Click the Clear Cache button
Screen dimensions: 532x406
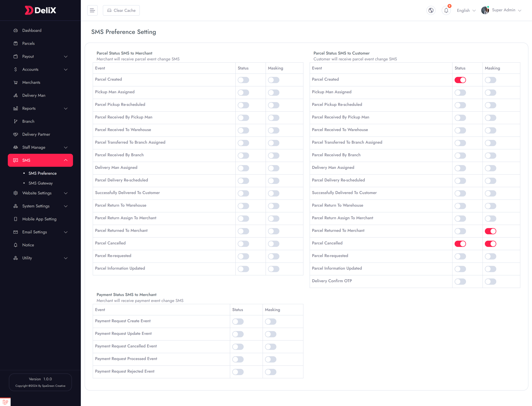point(121,10)
